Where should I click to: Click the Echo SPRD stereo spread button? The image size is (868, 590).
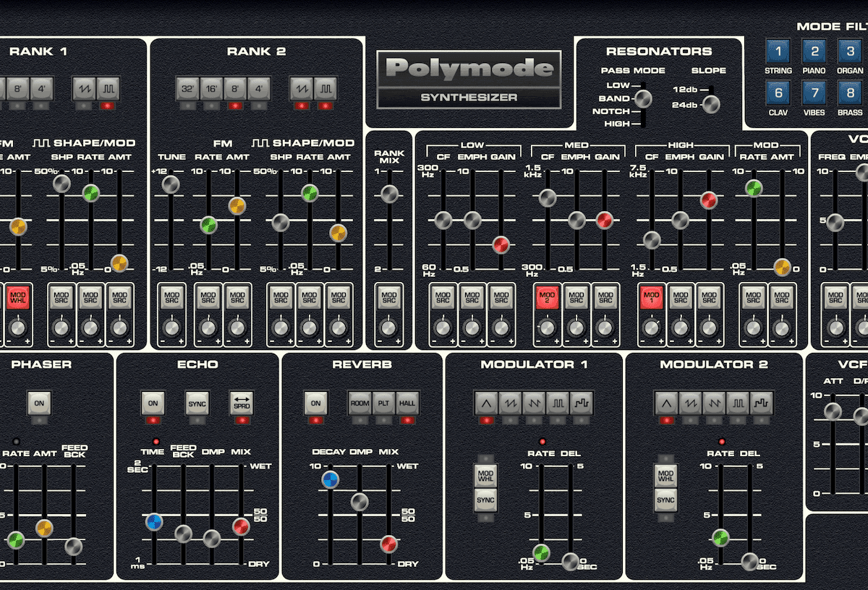[241, 403]
